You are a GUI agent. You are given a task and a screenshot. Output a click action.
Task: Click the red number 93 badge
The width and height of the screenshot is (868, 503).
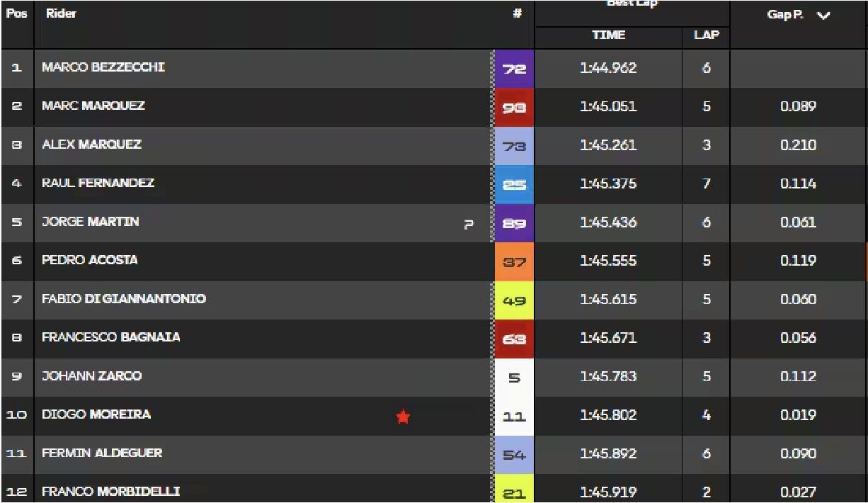[515, 108]
